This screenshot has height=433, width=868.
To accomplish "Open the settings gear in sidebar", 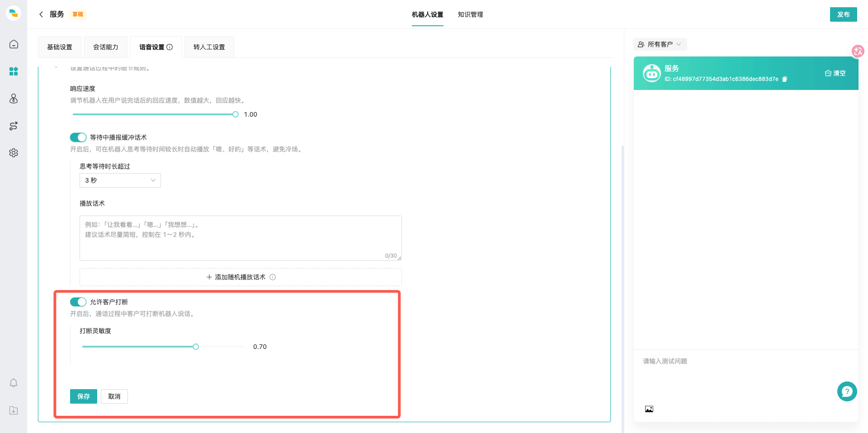I will [14, 153].
